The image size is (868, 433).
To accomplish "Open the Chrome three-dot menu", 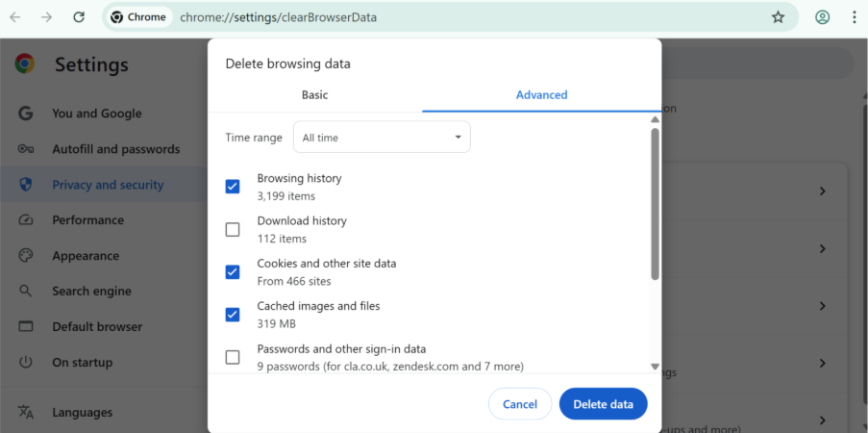I will pyautogui.click(x=855, y=17).
